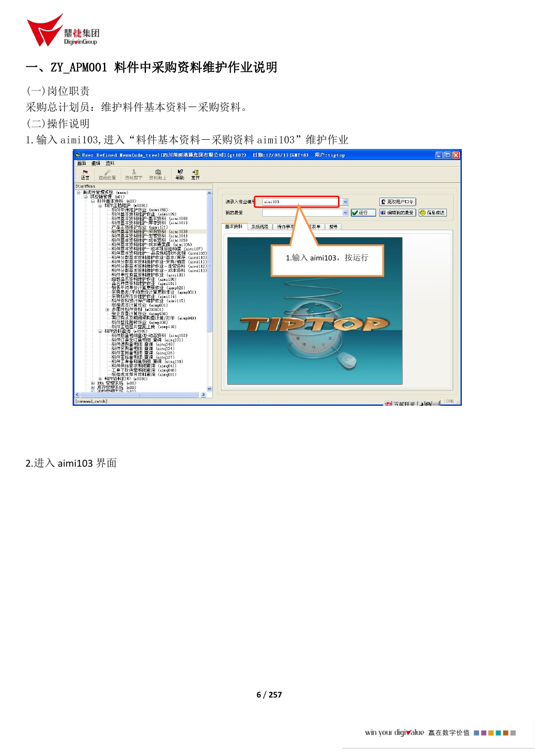
Task: Select the (aimq134) tree item
Action: click(143, 348)
